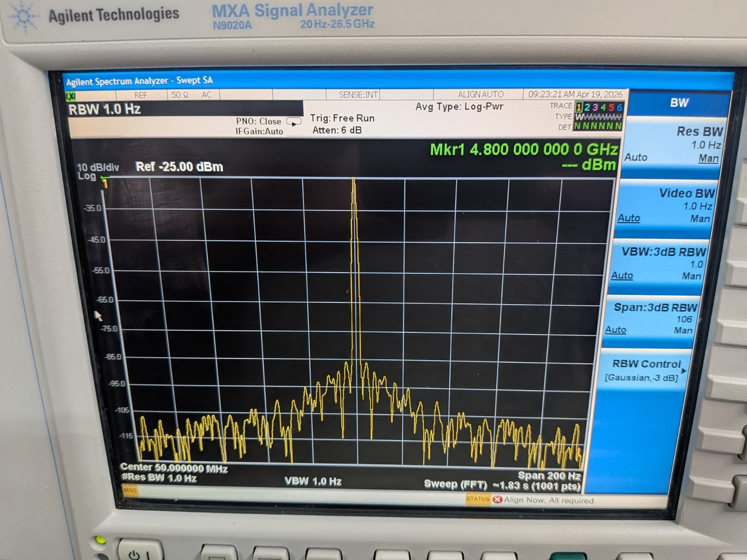Click the TYPE row trace indicators
Image resolution: width=747 pixels, height=560 pixels.
599,117
